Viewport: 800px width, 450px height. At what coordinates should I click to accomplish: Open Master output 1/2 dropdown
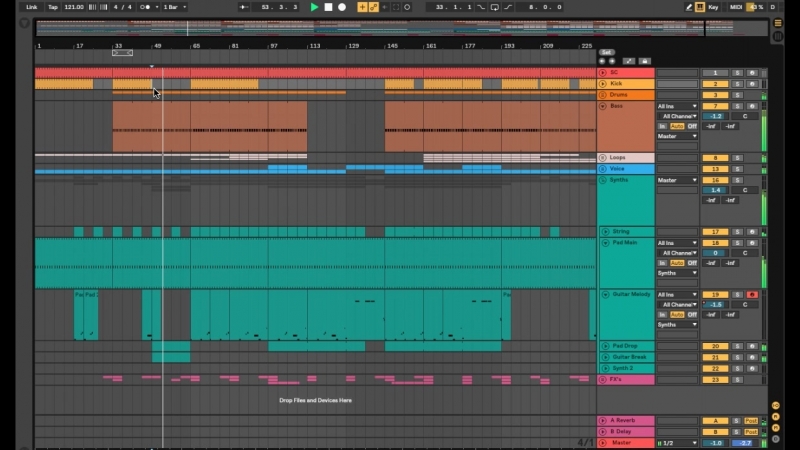pyautogui.click(x=677, y=442)
